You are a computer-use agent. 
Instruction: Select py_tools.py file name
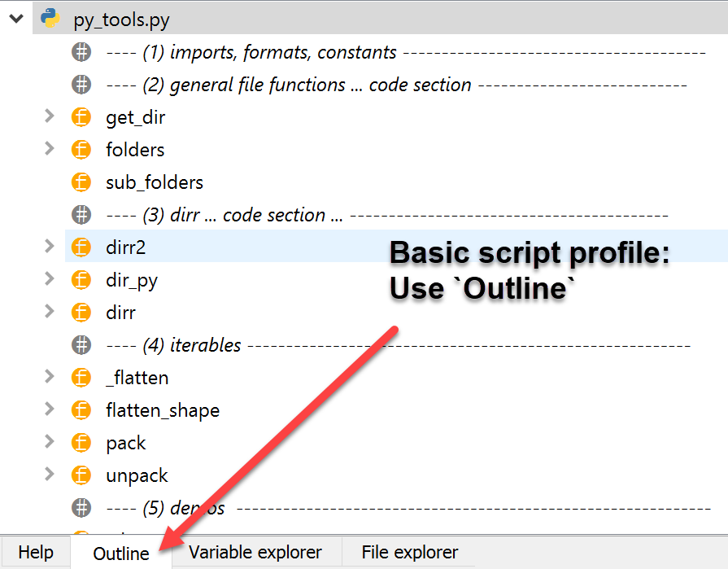point(122,20)
